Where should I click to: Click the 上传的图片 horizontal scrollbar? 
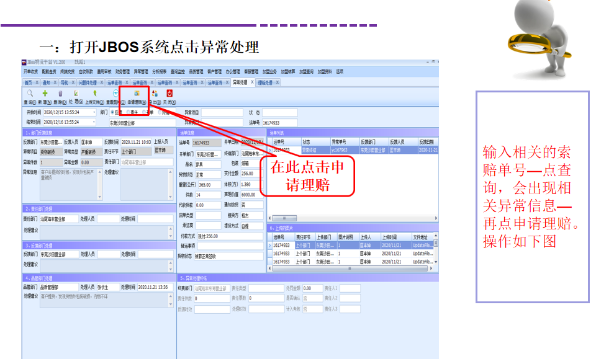(350, 269)
